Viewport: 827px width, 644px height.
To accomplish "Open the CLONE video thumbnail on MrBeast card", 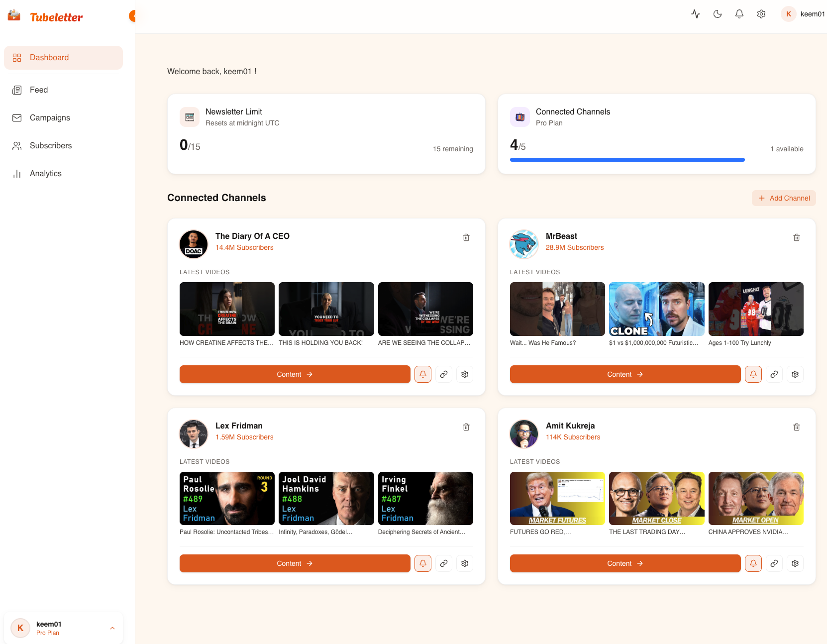I will (x=656, y=309).
